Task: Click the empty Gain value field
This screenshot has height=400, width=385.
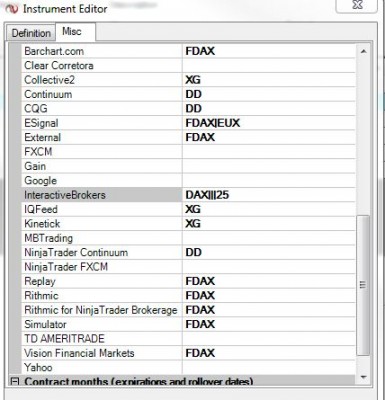Action: pos(269,166)
